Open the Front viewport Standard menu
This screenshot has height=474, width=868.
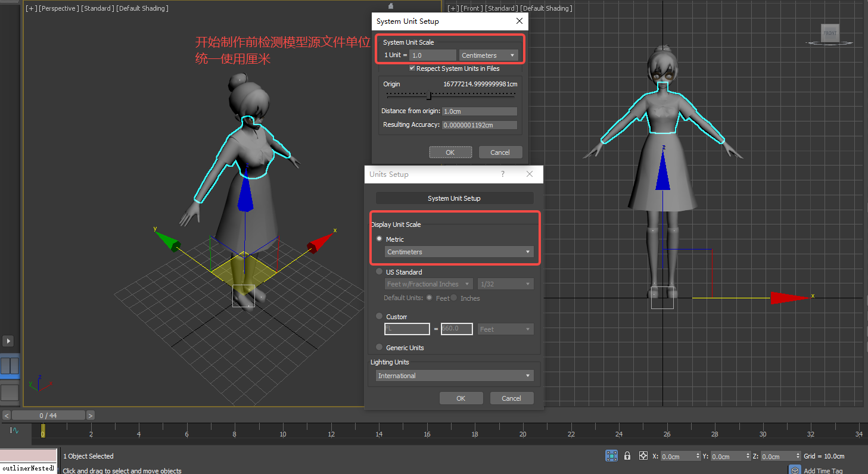(502, 8)
